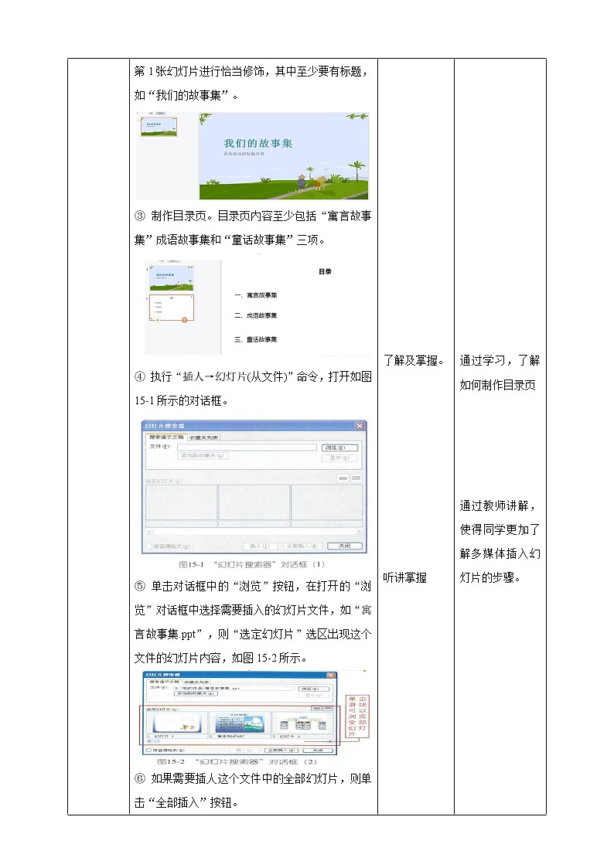Toggle 保留源格式 checkbox in first dialog
The height and width of the screenshot is (868, 614).
pyautogui.click(x=149, y=546)
